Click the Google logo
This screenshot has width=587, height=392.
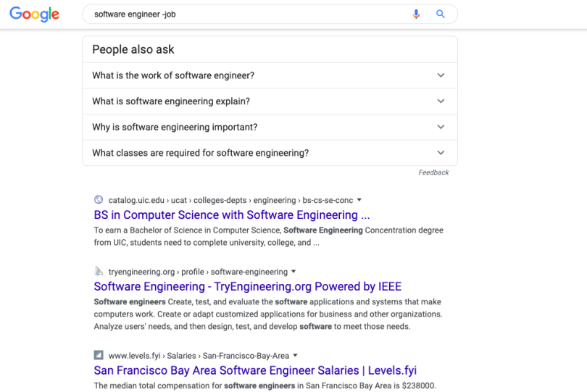34,14
